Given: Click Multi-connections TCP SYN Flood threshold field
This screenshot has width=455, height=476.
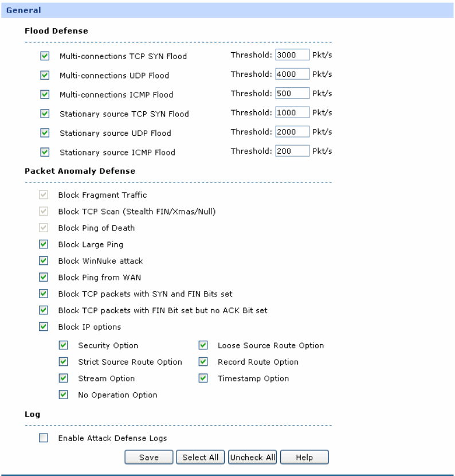Looking at the screenshot, I should click(292, 56).
